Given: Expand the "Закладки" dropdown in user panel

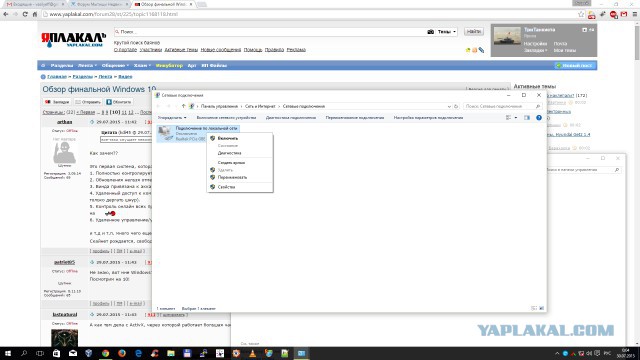Looking at the screenshot, I should coord(535,50).
